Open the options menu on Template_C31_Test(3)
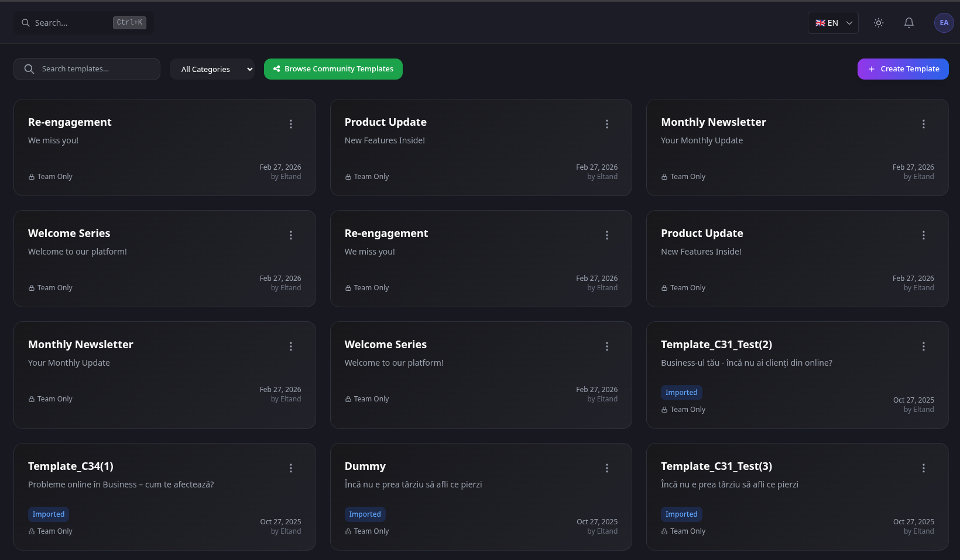The width and height of the screenshot is (960, 560). tap(923, 468)
